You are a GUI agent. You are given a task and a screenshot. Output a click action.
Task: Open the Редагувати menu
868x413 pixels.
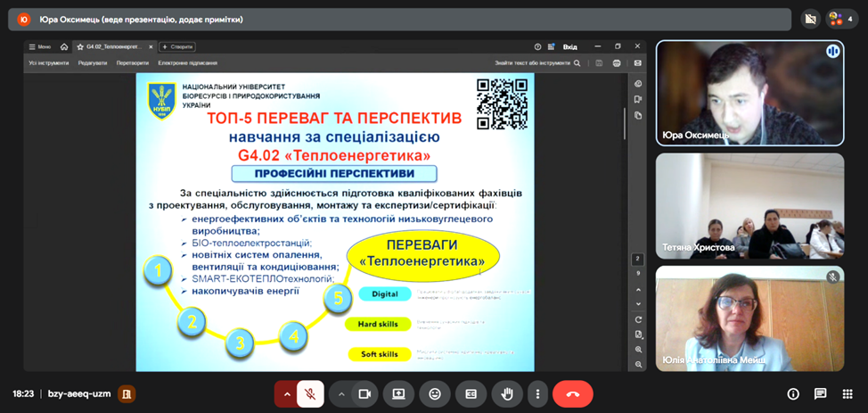coord(93,63)
